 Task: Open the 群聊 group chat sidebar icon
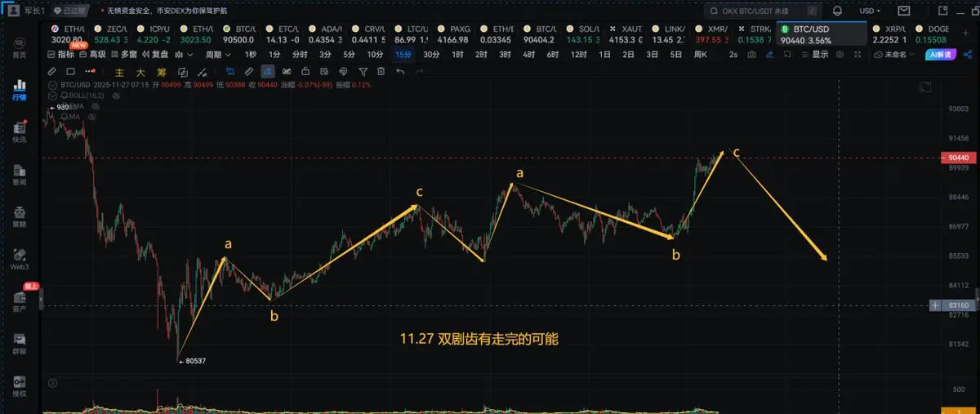coord(18,345)
